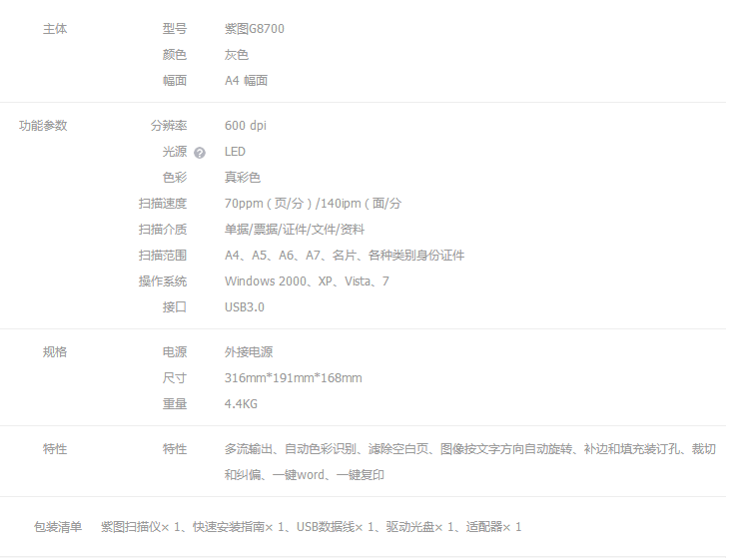Select the interface value USB3.0
Viewport: 756px width, 558px height.
coord(245,306)
